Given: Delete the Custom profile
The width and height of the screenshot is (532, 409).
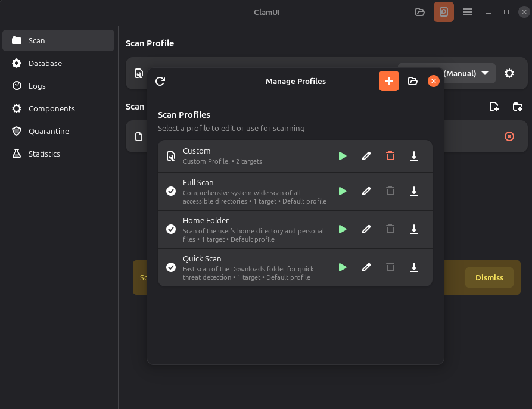Looking at the screenshot, I should tap(390, 156).
